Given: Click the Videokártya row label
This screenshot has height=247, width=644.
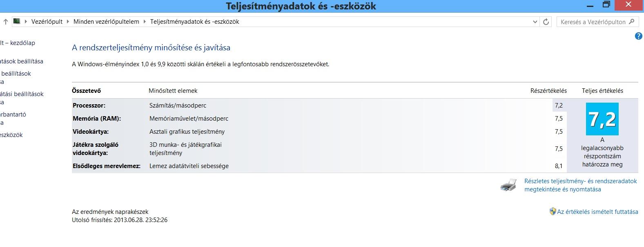Looking at the screenshot, I should click(x=91, y=132).
